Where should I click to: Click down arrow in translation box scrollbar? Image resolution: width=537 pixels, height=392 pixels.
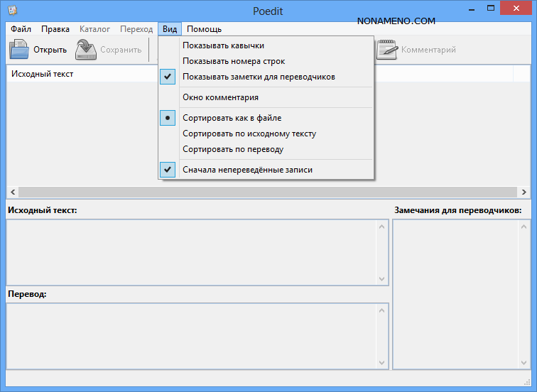coord(381,362)
